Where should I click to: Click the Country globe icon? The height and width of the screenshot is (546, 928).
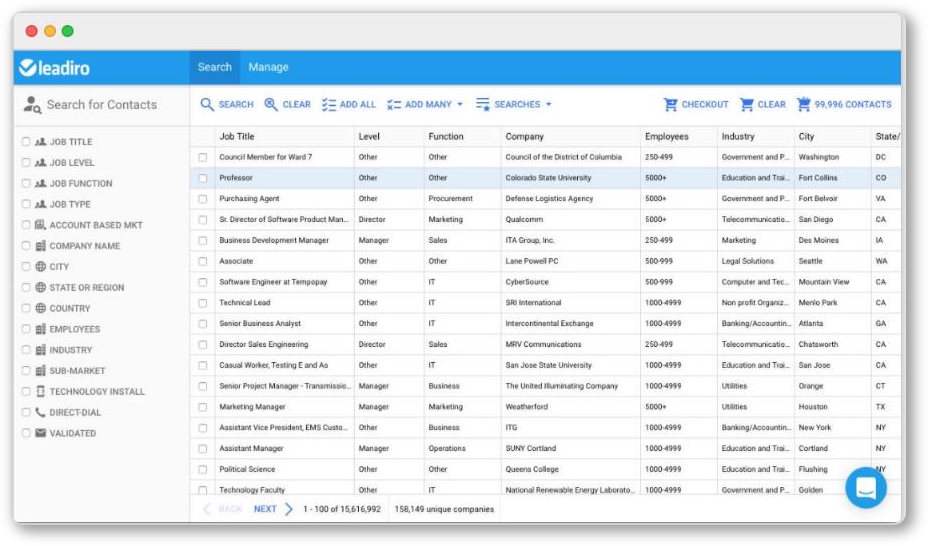pyautogui.click(x=40, y=308)
